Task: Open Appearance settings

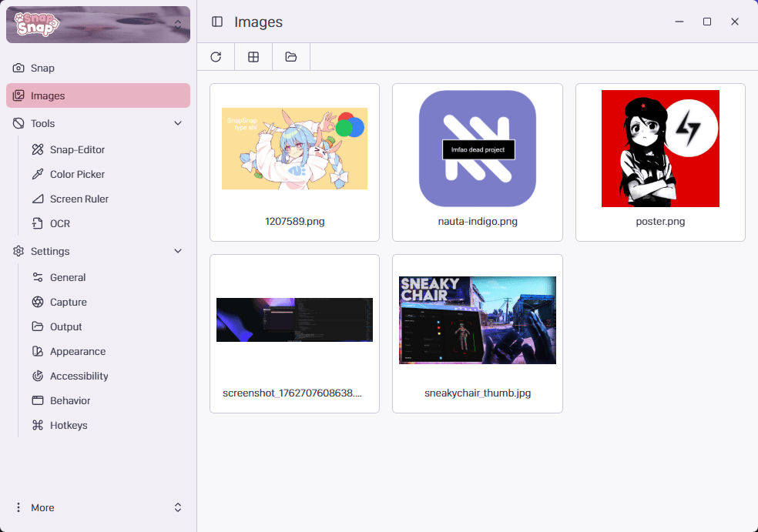Action: point(78,351)
